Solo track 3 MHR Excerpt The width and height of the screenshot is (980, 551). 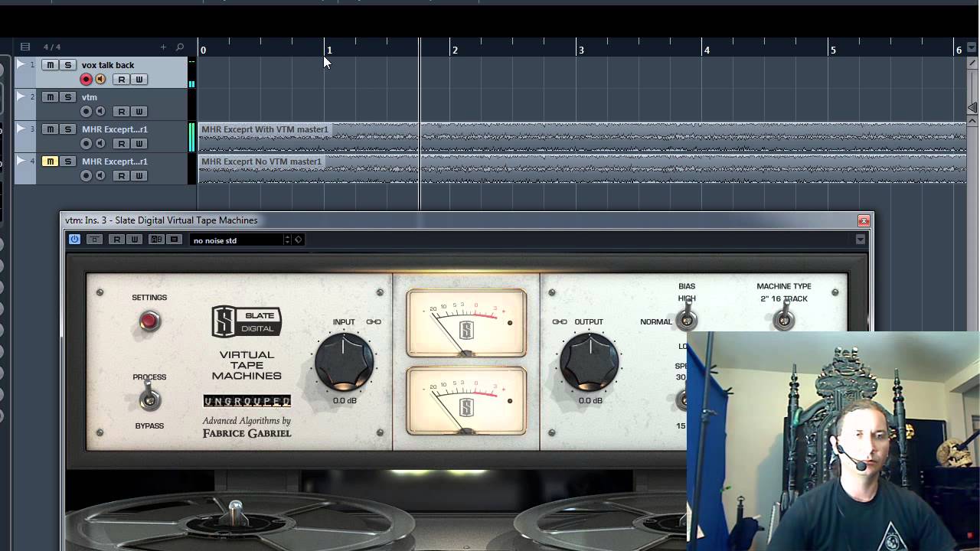67,129
